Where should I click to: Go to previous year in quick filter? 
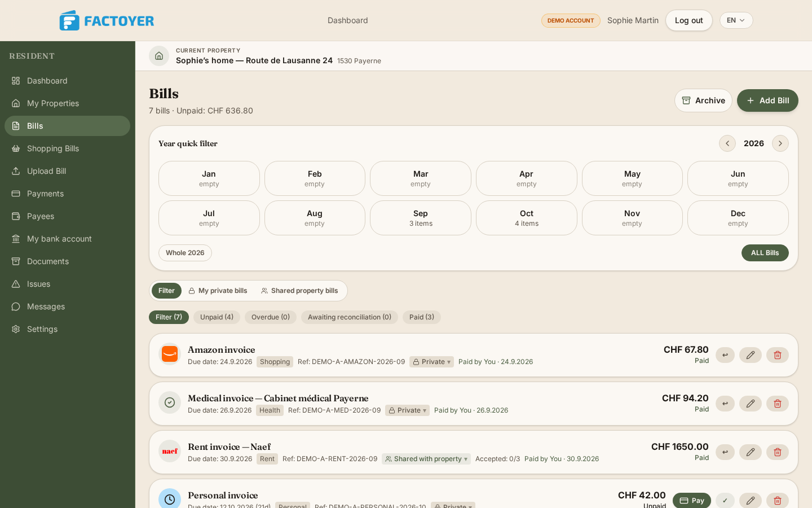tap(727, 143)
